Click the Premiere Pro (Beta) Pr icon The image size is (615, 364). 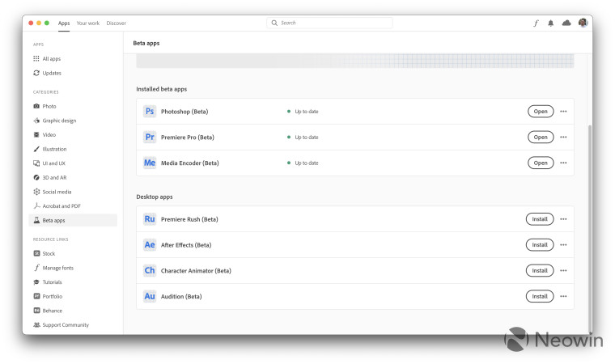click(150, 137)
